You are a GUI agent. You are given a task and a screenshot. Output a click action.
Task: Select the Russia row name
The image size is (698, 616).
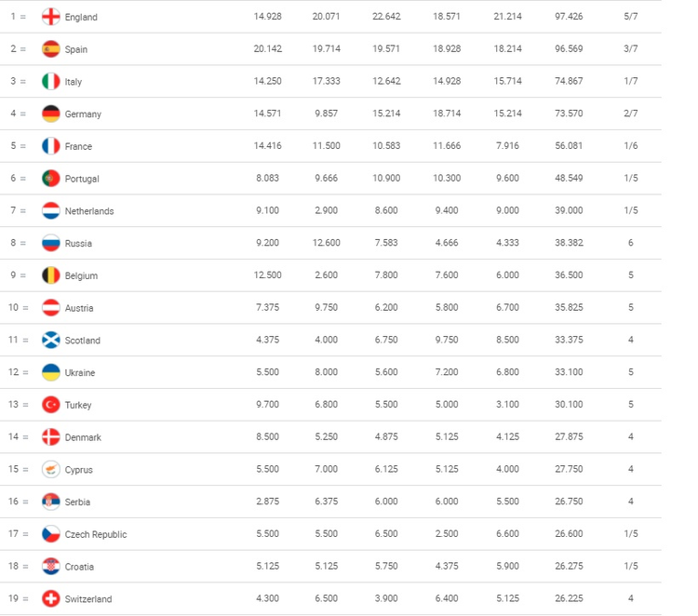tap(78, 244)
